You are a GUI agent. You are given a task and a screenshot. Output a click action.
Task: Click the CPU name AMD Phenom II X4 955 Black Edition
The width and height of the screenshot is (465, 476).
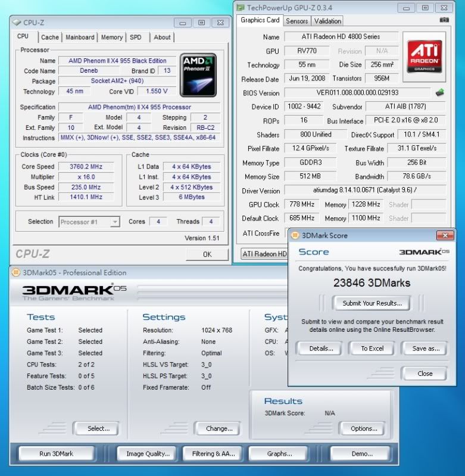[x=117, y=61]
